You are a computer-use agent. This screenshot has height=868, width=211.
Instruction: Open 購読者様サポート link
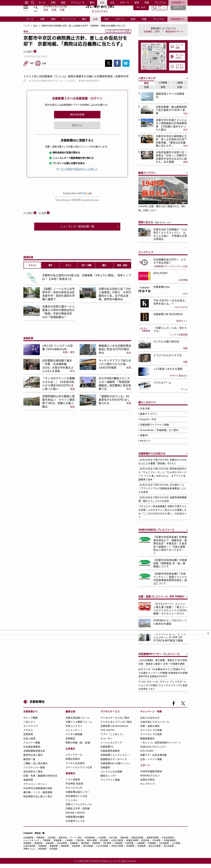(174, 32)
